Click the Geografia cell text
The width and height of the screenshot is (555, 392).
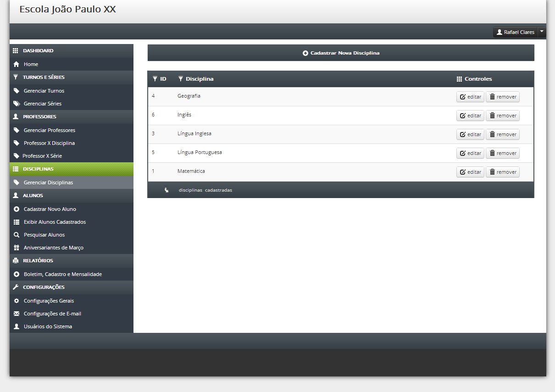pos(189,96)
